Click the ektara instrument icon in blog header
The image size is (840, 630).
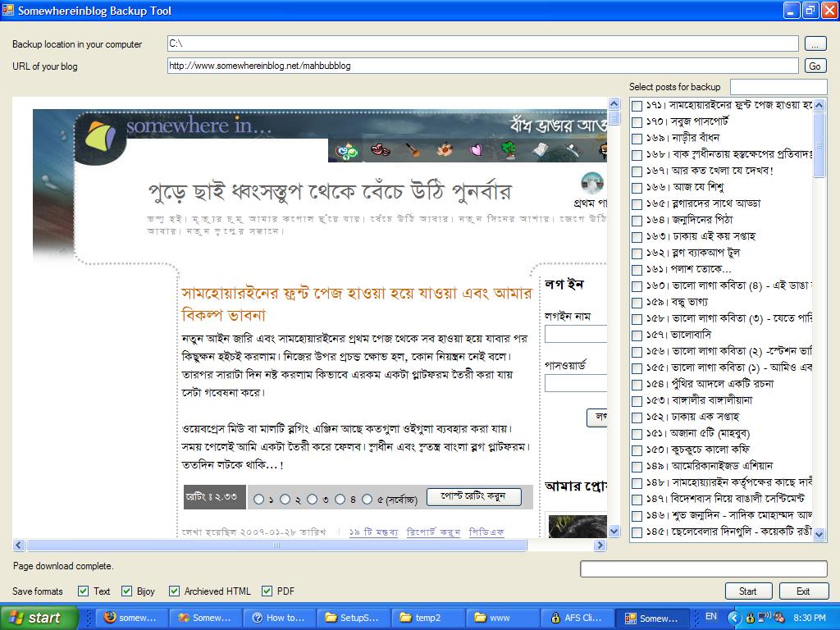pos(412,149)
